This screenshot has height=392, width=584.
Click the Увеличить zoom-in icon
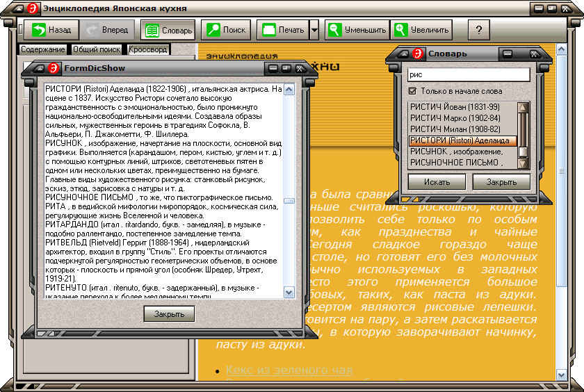click(x=400, y=30)
